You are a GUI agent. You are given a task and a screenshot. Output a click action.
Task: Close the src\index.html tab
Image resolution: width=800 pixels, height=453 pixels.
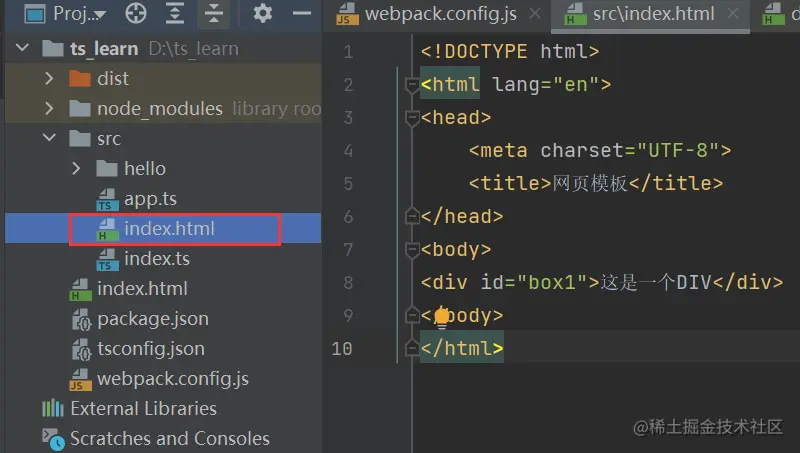pyautogui.click(x=733, y=14)
